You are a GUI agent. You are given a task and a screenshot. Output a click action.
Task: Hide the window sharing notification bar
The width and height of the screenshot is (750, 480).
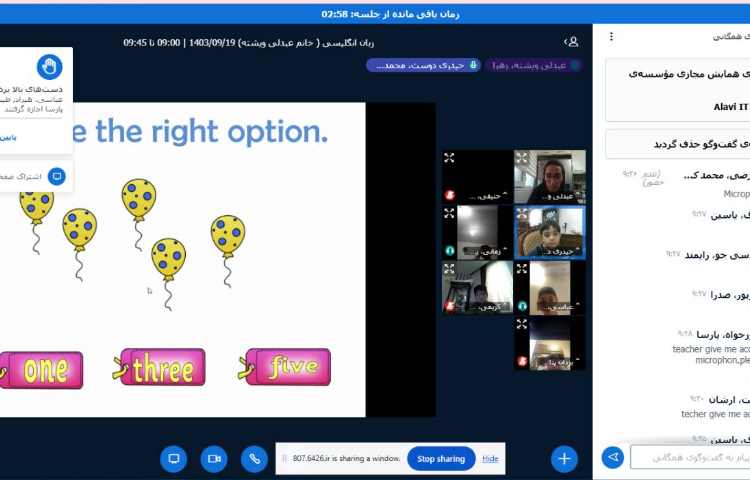pos(490,459)
